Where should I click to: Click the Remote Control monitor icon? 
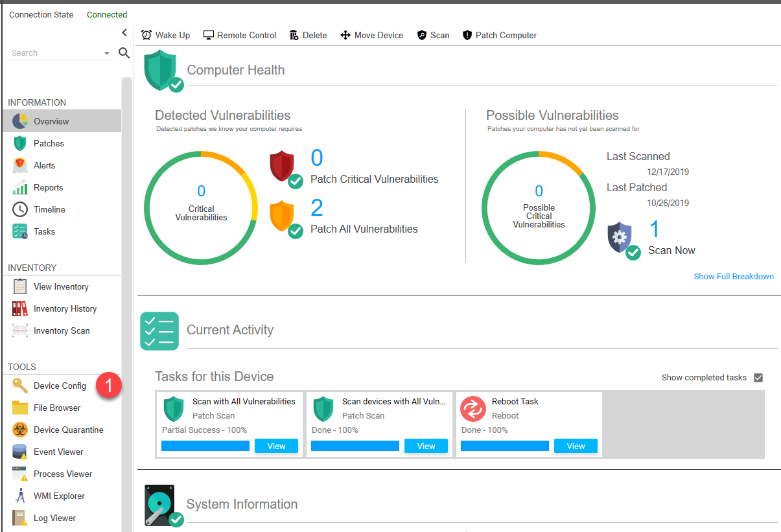(209, 35)
